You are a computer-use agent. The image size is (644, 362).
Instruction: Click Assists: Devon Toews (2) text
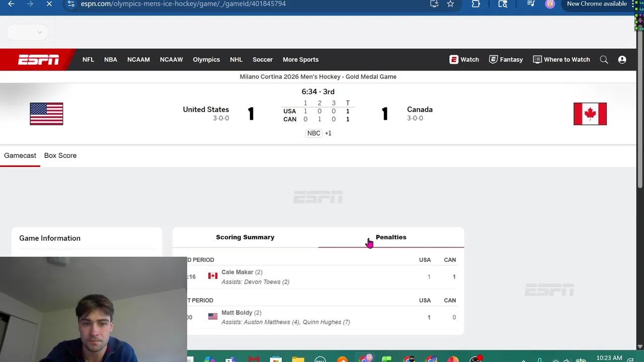click(256, 282)
